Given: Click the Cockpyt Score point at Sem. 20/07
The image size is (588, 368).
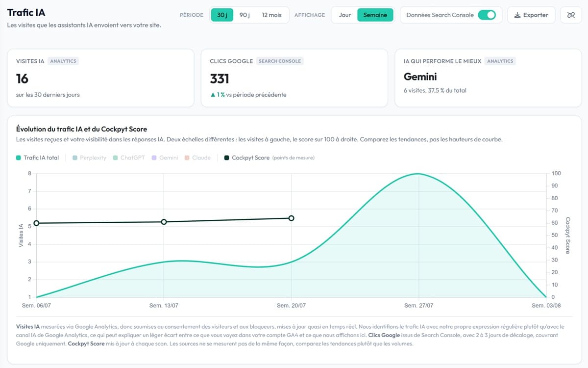Looking at the screenshot, I should [x=291, y=218].
